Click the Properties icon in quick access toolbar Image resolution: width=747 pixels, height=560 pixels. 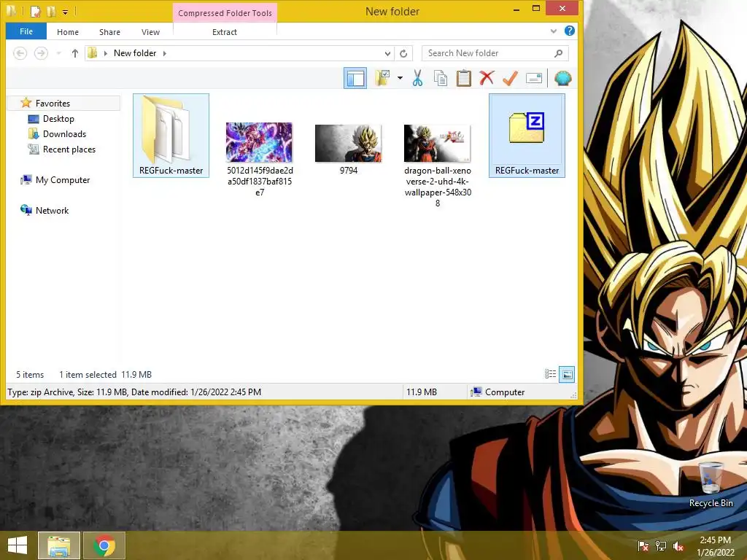(x=35, y=11)
